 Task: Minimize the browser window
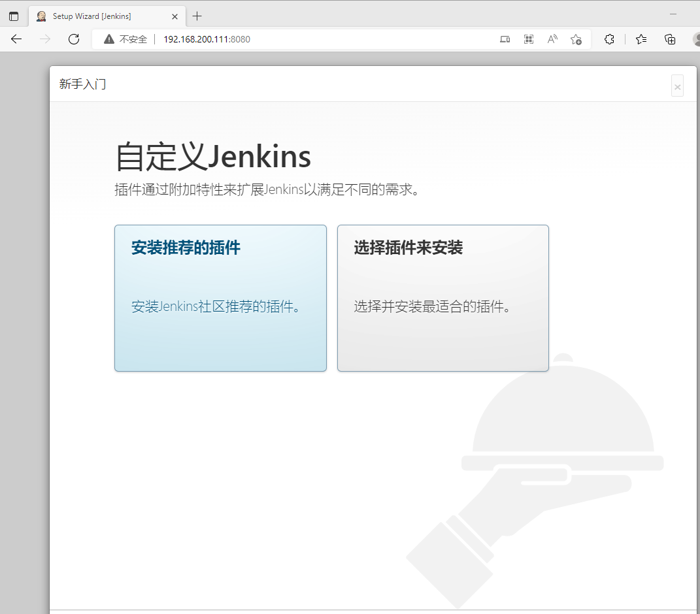(673, 14)
